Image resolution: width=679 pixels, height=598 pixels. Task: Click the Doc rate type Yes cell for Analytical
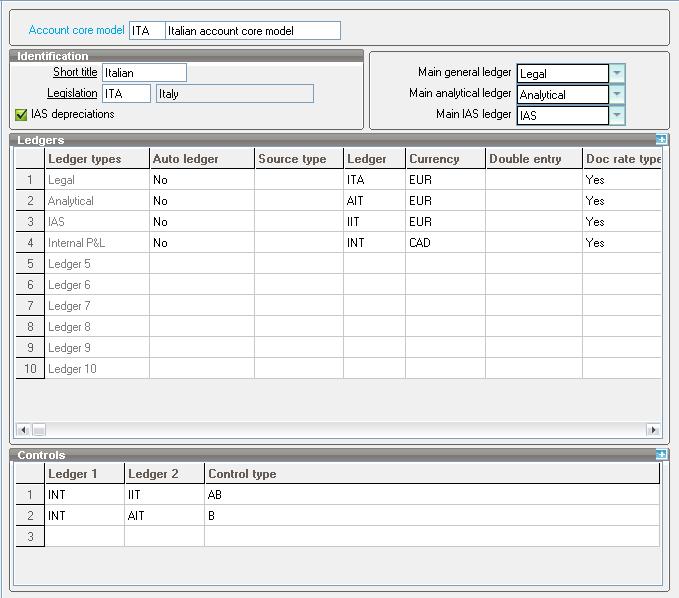(x=622, y=200)
